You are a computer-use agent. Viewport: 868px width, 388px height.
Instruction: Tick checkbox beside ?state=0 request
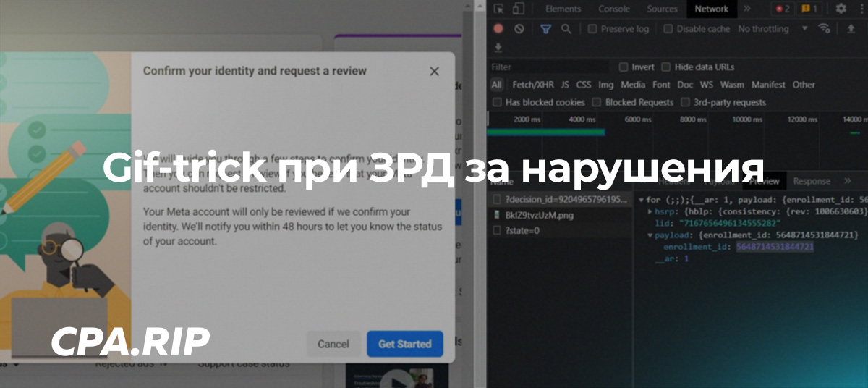point(496,230)
